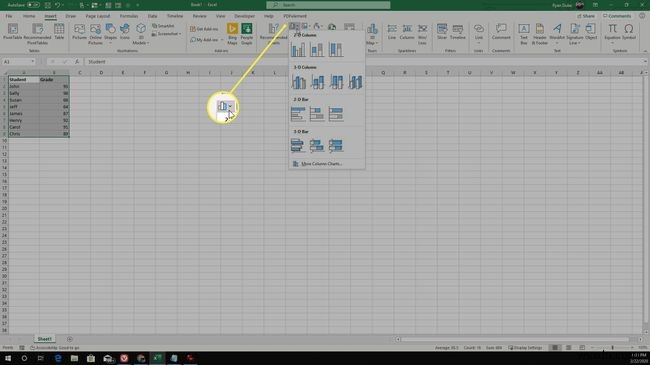Image resolution: width=650 pixels, height=365 pixels.
Task: Insert Header & Footer
Action: click(x=540, y=34)
